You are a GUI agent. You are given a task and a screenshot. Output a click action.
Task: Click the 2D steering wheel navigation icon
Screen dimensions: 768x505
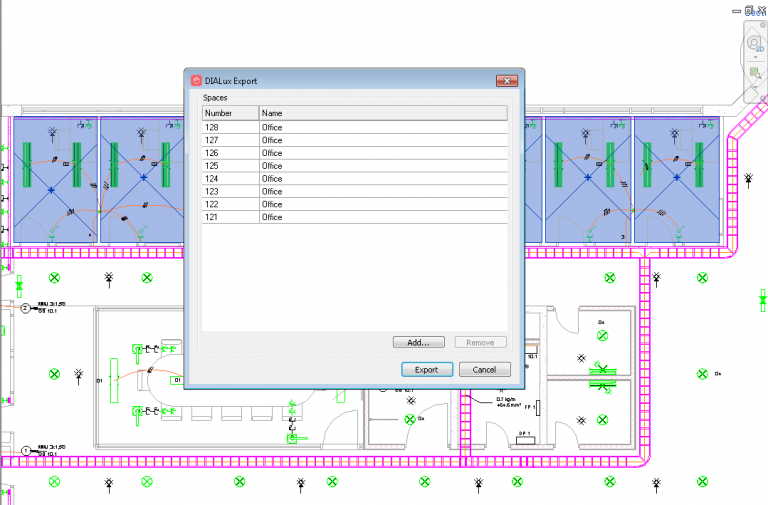[754, 44]
